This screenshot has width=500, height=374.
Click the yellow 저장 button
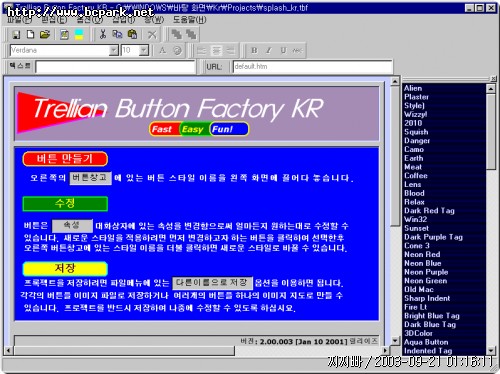coord(65,268)
